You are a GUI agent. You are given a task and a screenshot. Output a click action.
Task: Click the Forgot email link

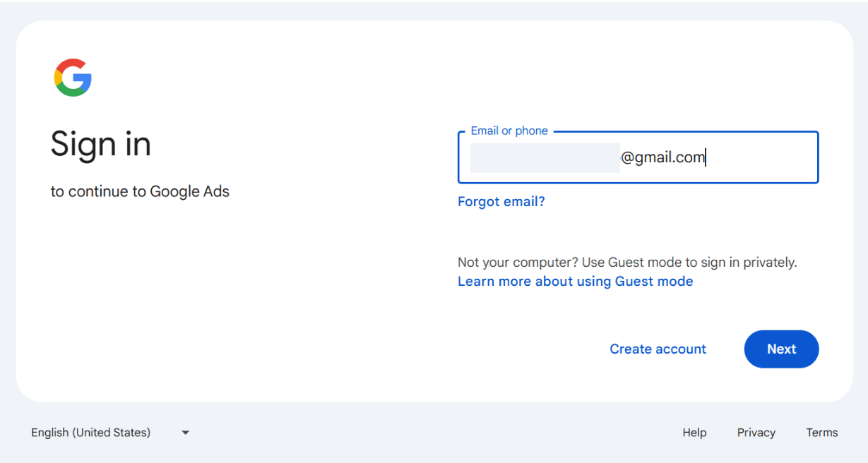[501, 202]
